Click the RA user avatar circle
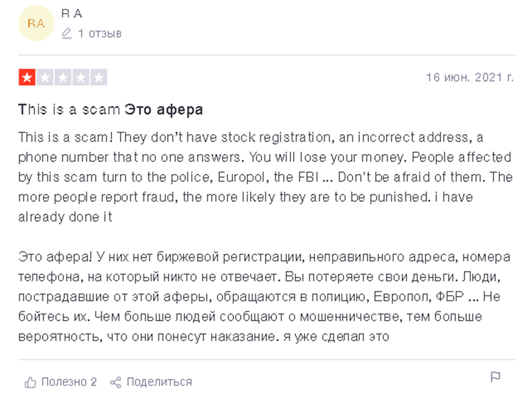This screenshot has height=404, width=532. (36, 24)
